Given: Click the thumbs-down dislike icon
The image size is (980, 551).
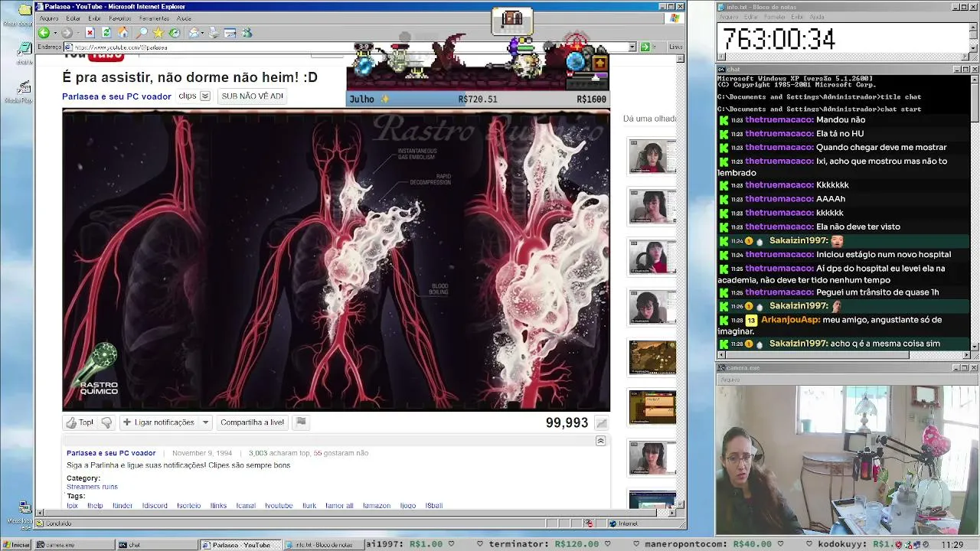Looking at the screenshot, I should 106,422.
